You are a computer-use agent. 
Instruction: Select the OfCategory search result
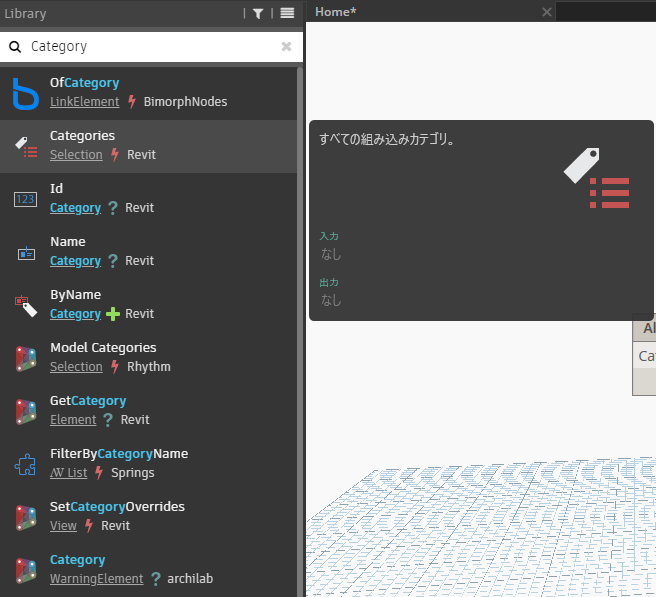click(x=149, y=94)
